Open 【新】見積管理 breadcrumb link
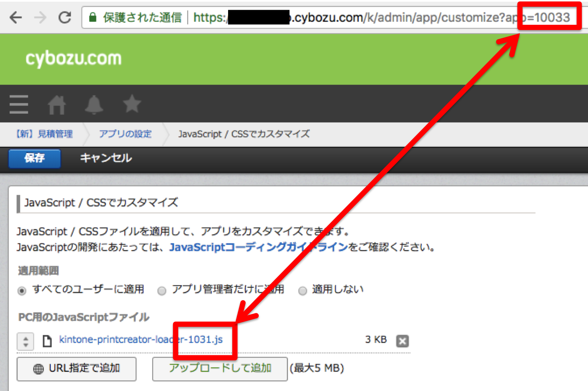 click(x=44, y=134)
